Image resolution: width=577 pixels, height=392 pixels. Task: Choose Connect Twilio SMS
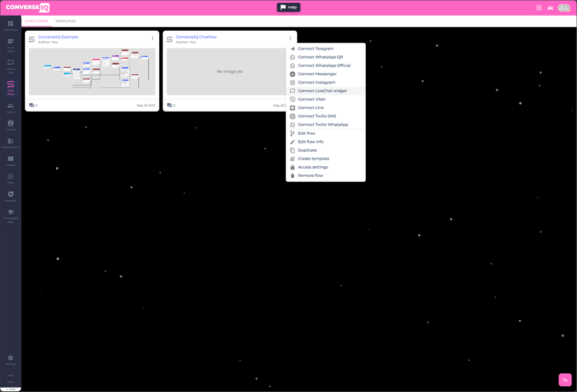pyautogui.click(x=326, y=116)
